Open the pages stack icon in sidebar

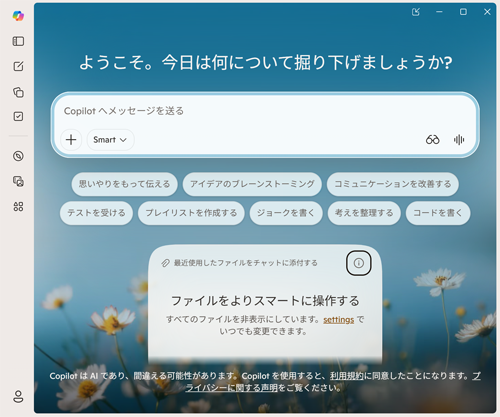coord(18,92)
